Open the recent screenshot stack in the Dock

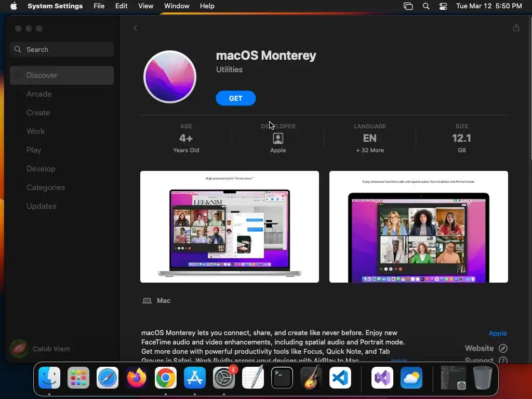tap(453, 378)
